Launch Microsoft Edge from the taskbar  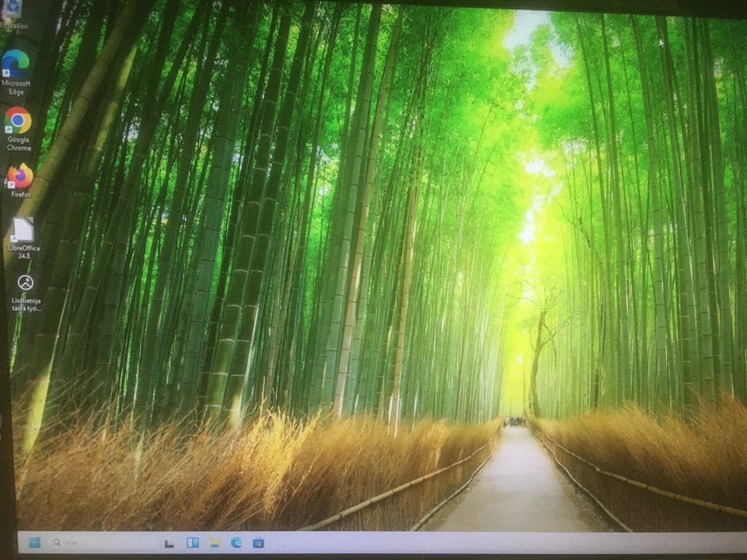click(237, 542)
